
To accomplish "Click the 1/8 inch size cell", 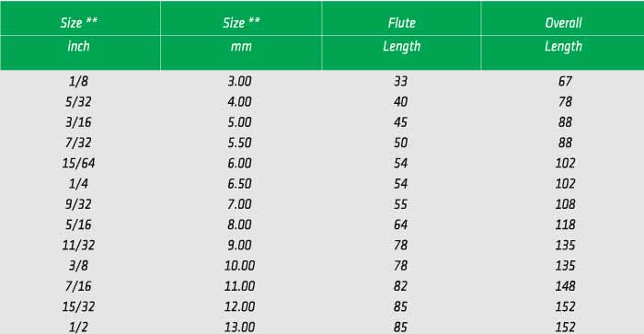I will [78, 81].
